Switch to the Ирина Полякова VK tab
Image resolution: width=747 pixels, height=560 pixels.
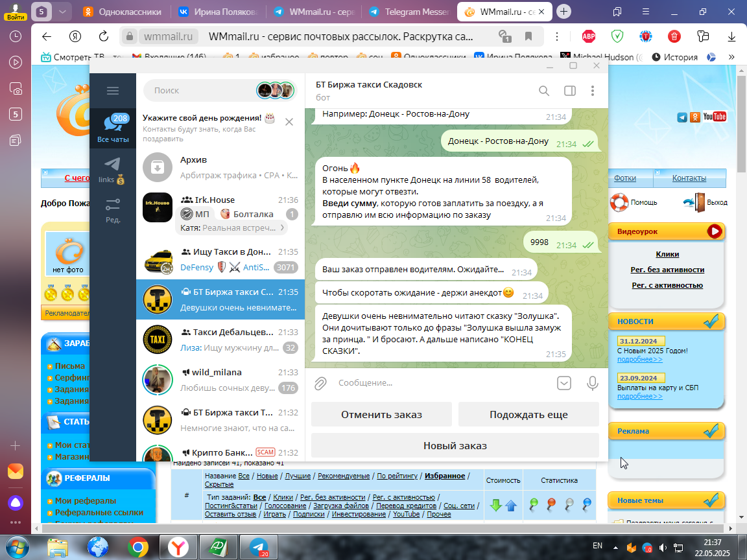(x=218, y=12)
